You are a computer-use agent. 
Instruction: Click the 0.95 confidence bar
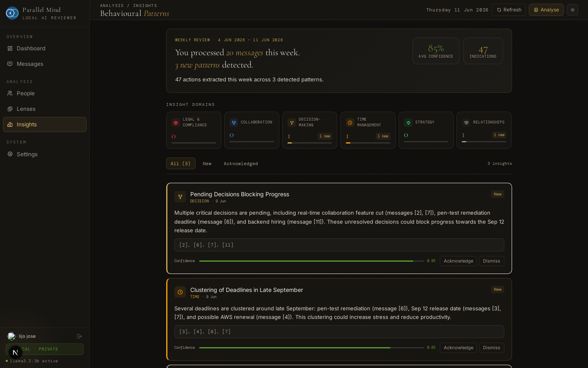(x=312, y=261)
